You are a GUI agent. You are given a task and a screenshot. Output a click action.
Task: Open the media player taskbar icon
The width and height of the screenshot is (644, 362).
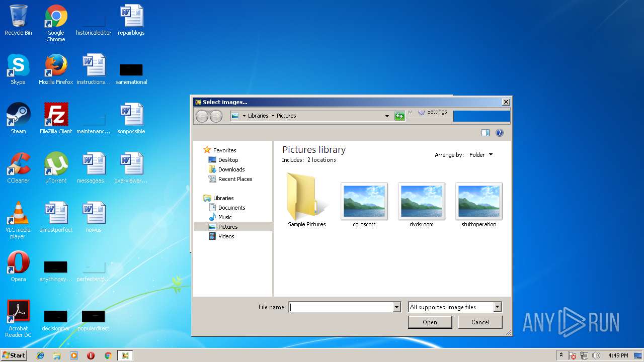(74, 355)
